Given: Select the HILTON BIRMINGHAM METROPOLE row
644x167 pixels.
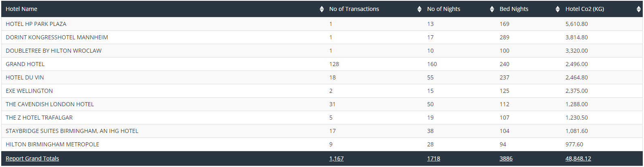Looking at the screenshot, I should [322, 144].
